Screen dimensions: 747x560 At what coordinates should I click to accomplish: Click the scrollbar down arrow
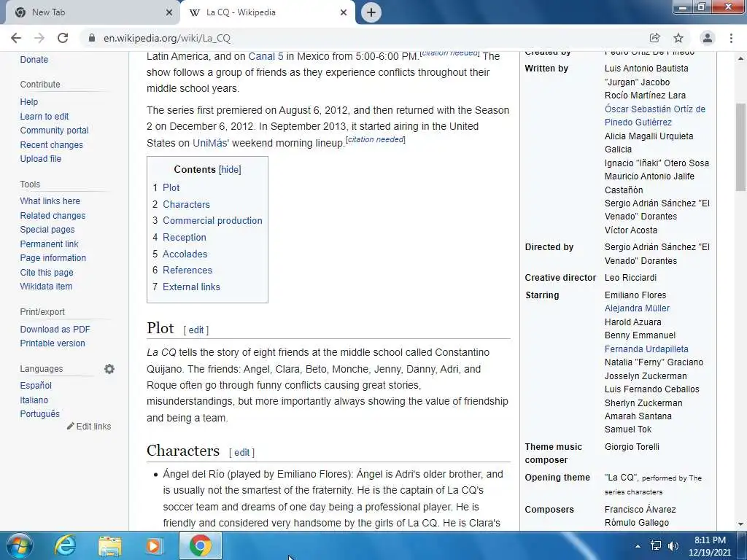[741, 524]
